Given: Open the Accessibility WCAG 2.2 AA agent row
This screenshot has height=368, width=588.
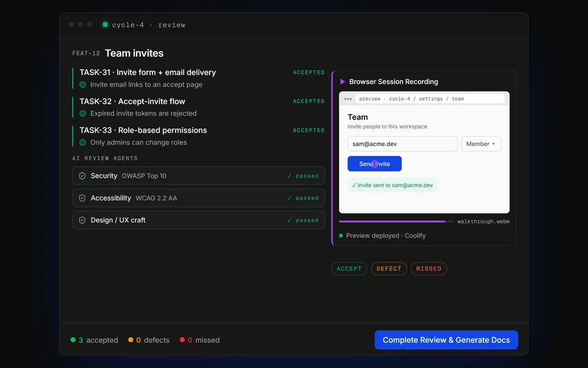Looking at the screenshot, I should 198,198.
